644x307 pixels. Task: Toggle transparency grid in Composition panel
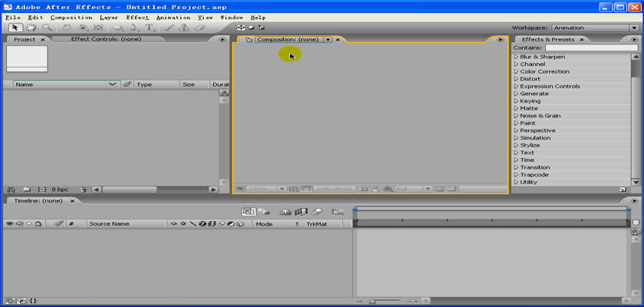pos(452,189)
